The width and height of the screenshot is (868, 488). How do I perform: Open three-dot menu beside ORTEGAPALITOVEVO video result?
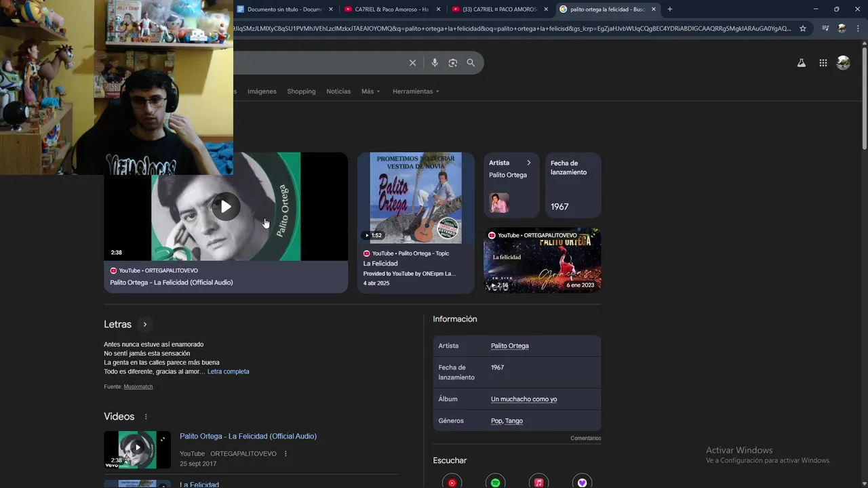[x=285, y=454]
